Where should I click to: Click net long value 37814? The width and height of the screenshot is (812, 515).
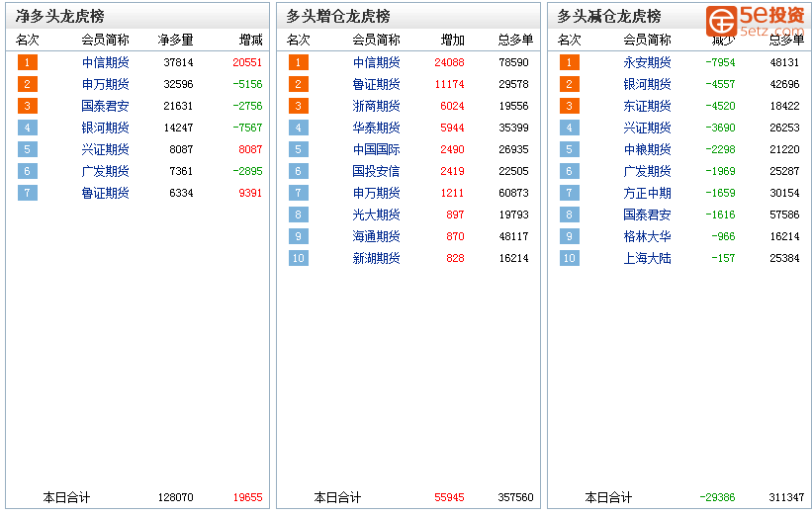click(179, 62)
